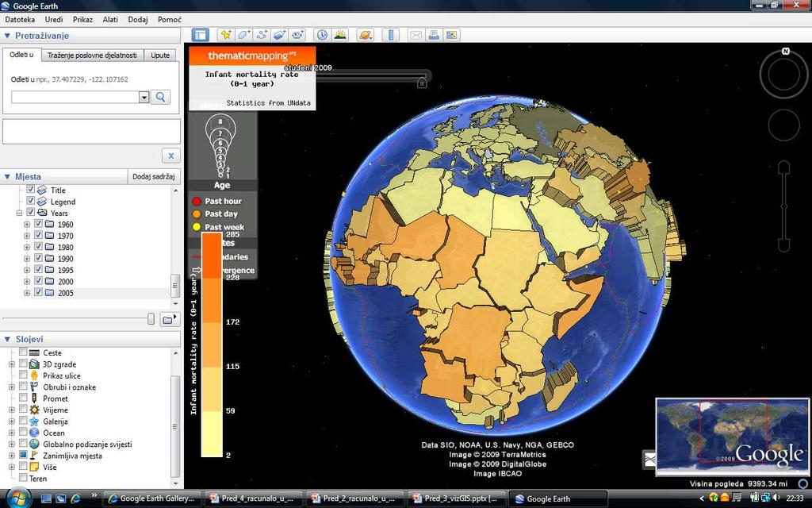Add a placemark with the yellow pushpin icon

point(226,35)
